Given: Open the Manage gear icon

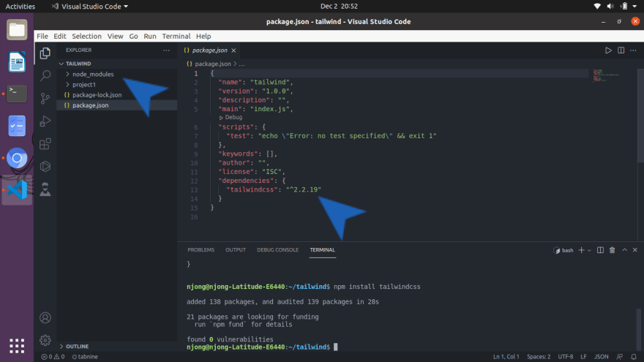Looking at the screenshot, I should click(45, 340).
